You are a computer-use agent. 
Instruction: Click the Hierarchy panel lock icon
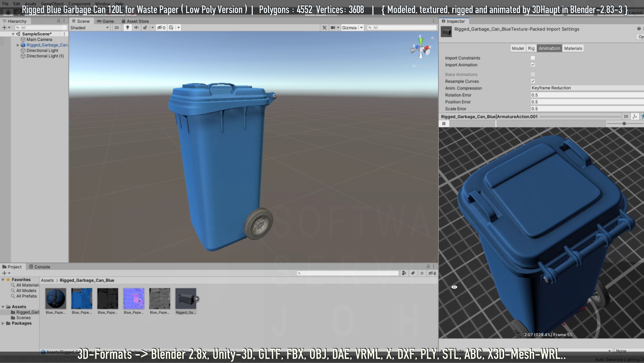click(x=59, y=21)
